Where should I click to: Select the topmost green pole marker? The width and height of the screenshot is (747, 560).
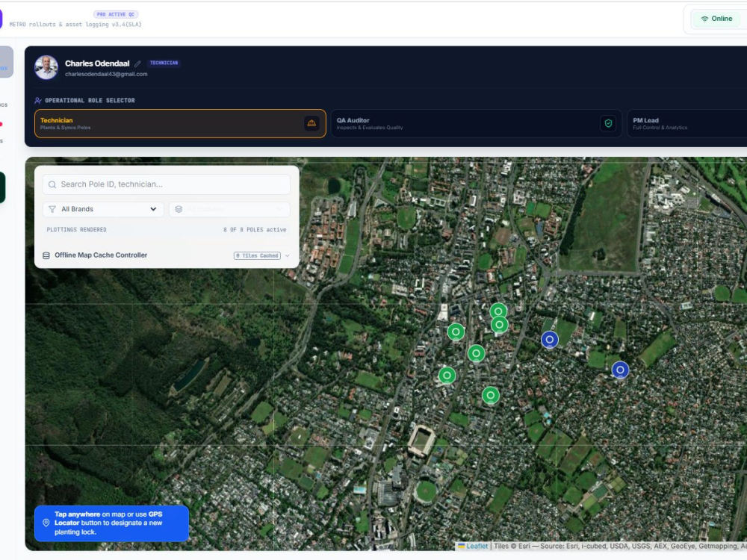(x=498, y=311)
